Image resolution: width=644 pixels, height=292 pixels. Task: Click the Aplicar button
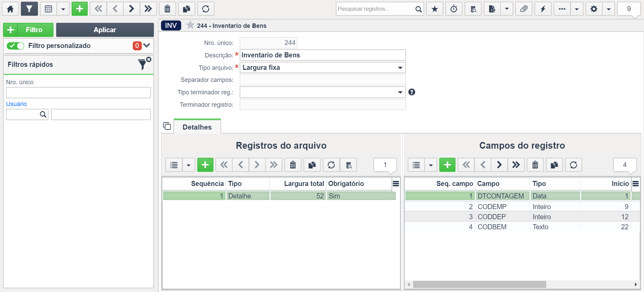105,30
